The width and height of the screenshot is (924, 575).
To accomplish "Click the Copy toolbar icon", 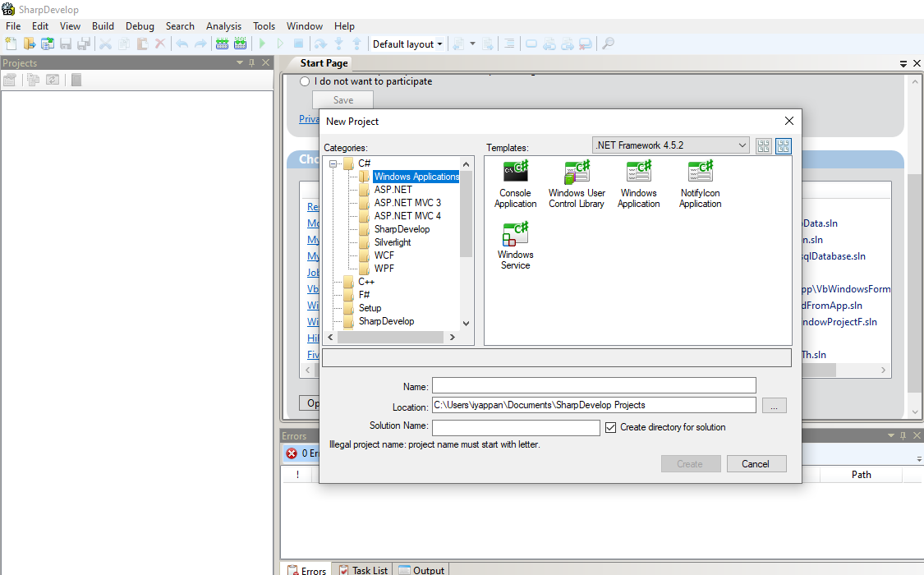I will pyautogui.click(x=124, y=44).
